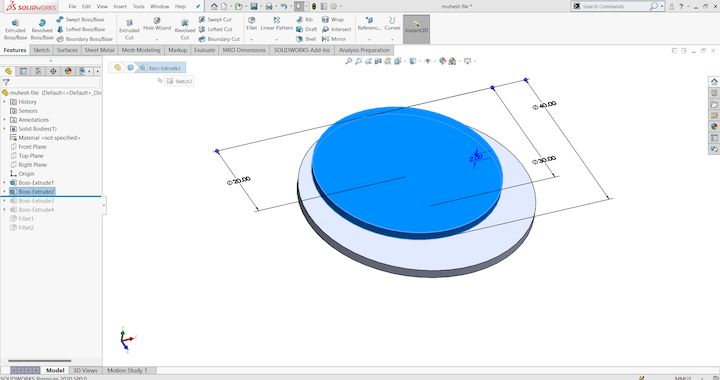Open the Curves tools
The width and height of the screenshot is (720, 380).
(392, 24)
